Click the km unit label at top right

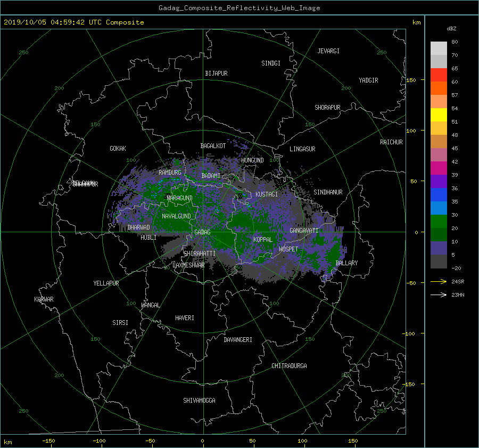coord(416,22)
